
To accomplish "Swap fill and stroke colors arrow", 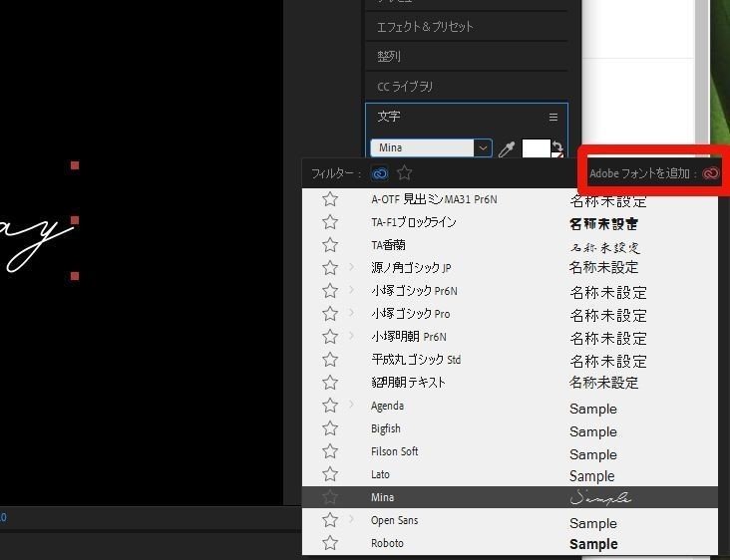I will coord(557,146).
